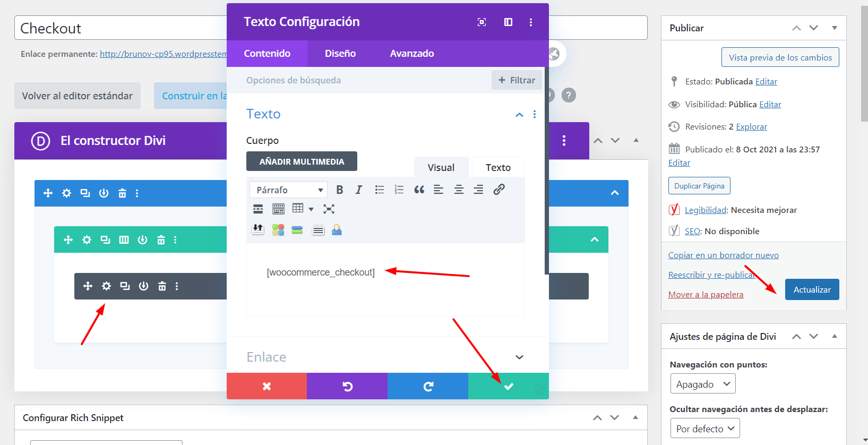Switch editor to Visual tab
This screenshot has width=868, height=445.
click(441, 167)
